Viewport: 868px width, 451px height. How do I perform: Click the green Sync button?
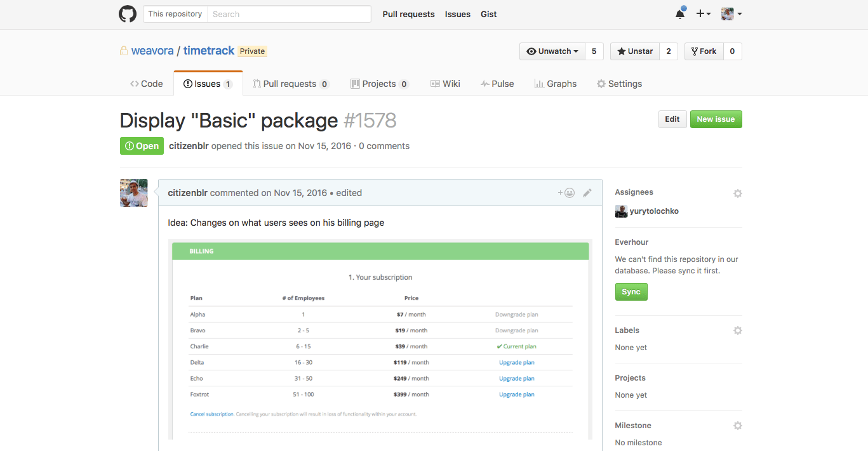[631, 292]
